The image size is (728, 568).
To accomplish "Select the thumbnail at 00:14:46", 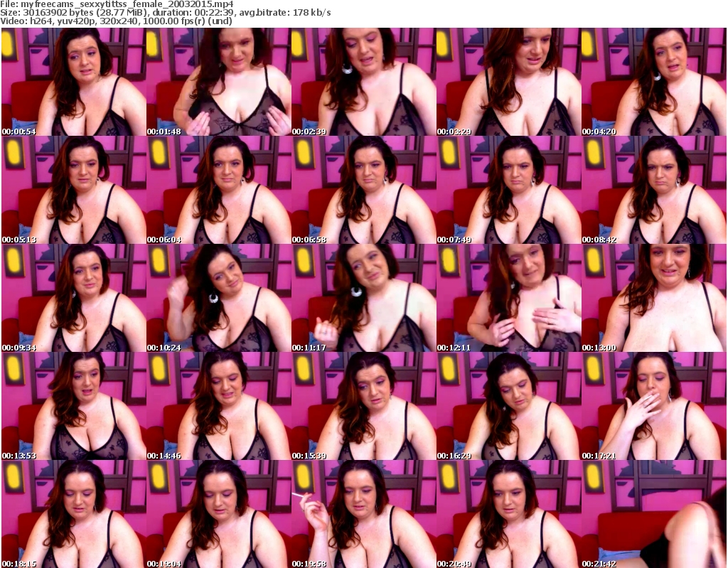I will coord(219,407).
